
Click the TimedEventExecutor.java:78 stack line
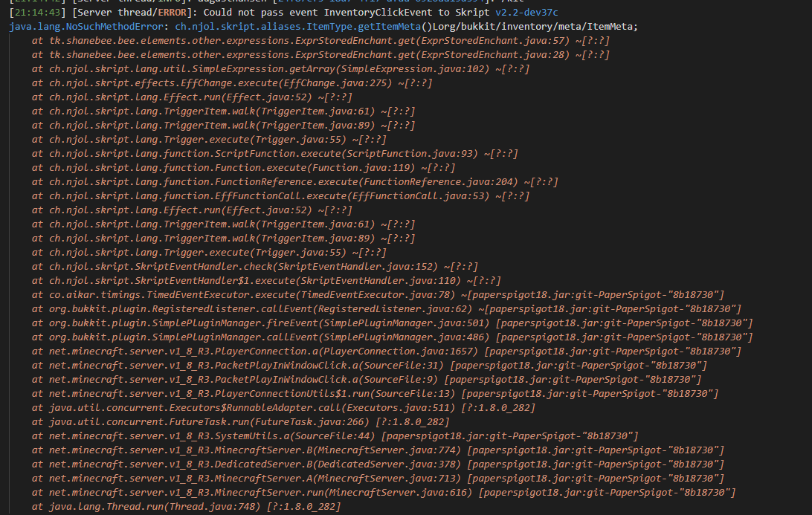(x=378, y=295)
